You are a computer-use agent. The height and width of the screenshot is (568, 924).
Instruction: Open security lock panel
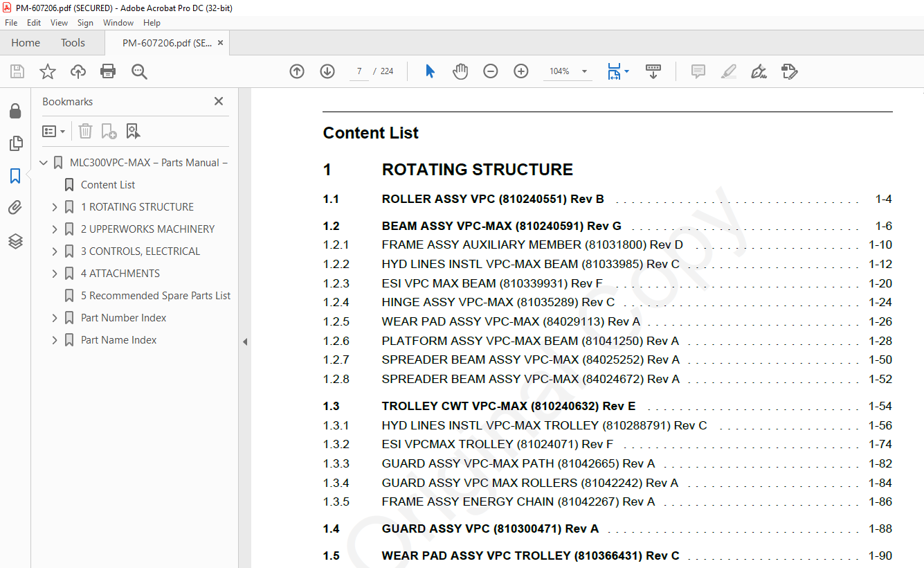pyautogui.click(x=15, y=111)
